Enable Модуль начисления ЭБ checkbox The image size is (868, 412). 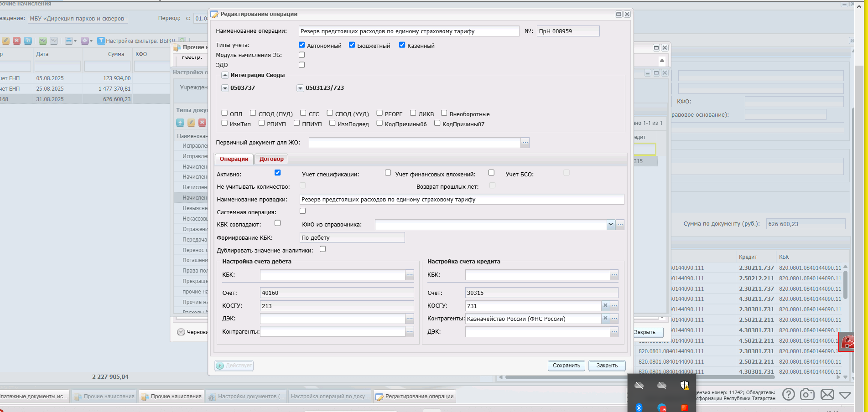point(301,55)
